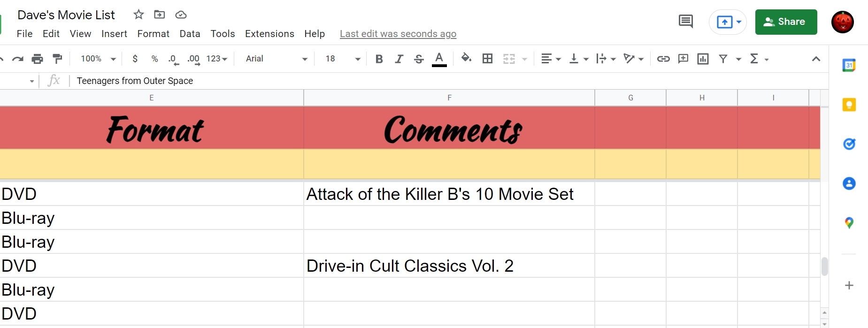Star the Dave's Movie List document

point(138,15)
